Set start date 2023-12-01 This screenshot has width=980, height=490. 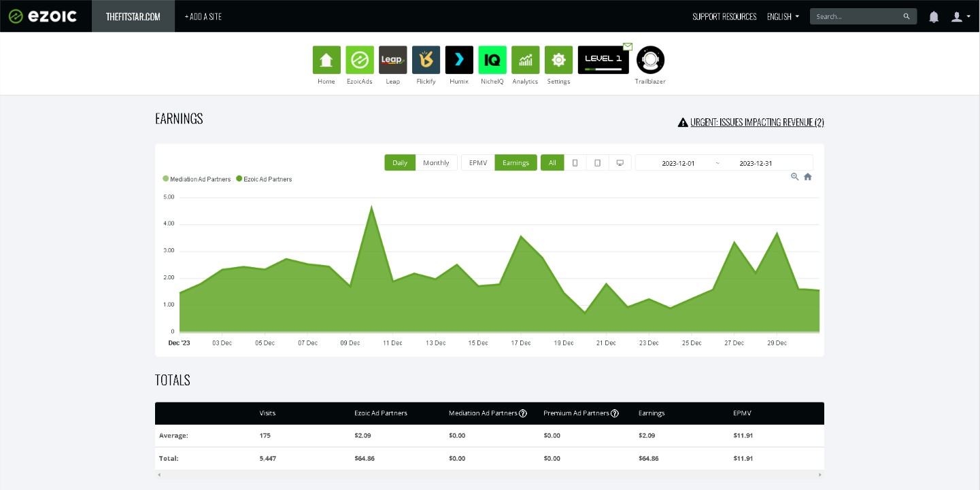coord(678,163)
